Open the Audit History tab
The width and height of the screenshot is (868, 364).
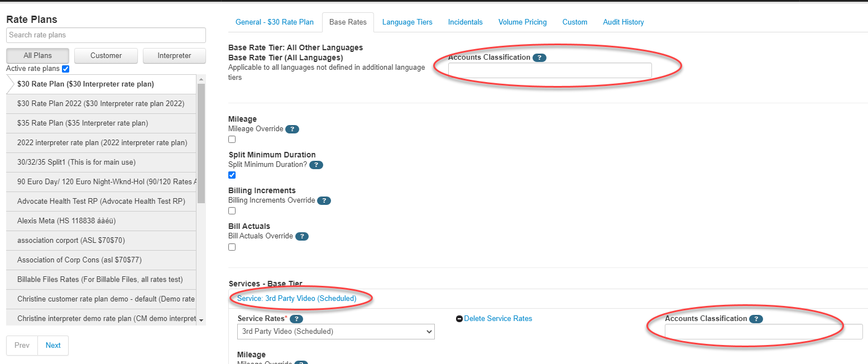[x=623, y=22]
